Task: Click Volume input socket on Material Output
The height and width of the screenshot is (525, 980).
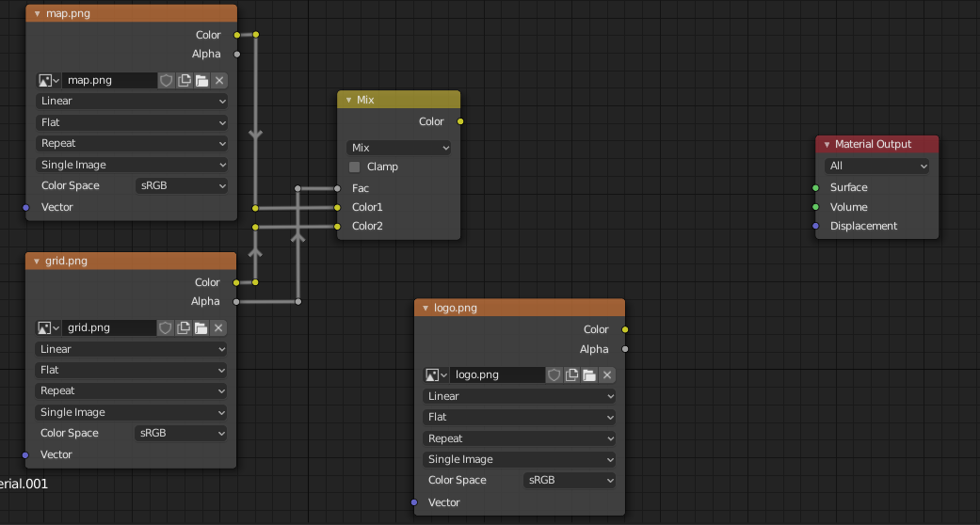Action: tap(815, 208)
